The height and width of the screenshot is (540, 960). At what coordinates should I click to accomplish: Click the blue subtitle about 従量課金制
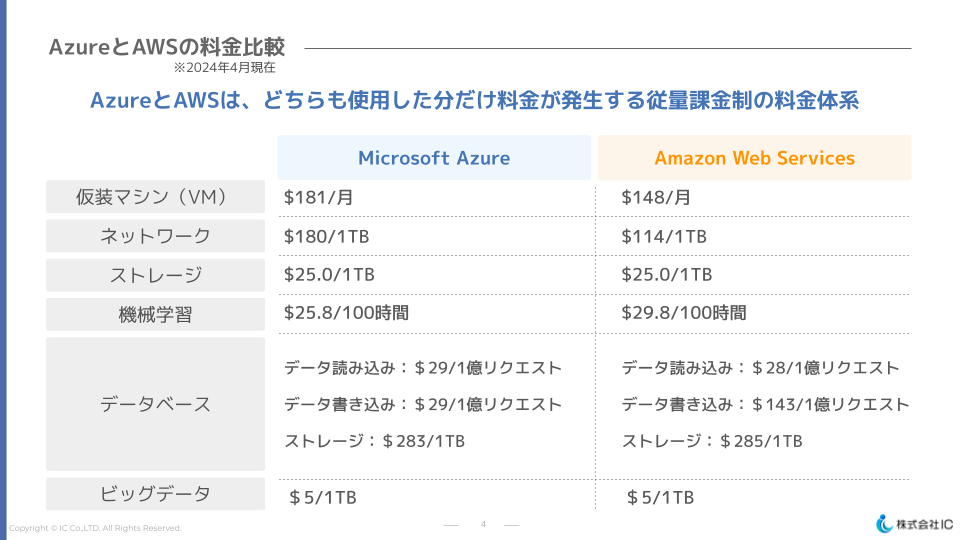pyautogui.click(x=475, y=101)
